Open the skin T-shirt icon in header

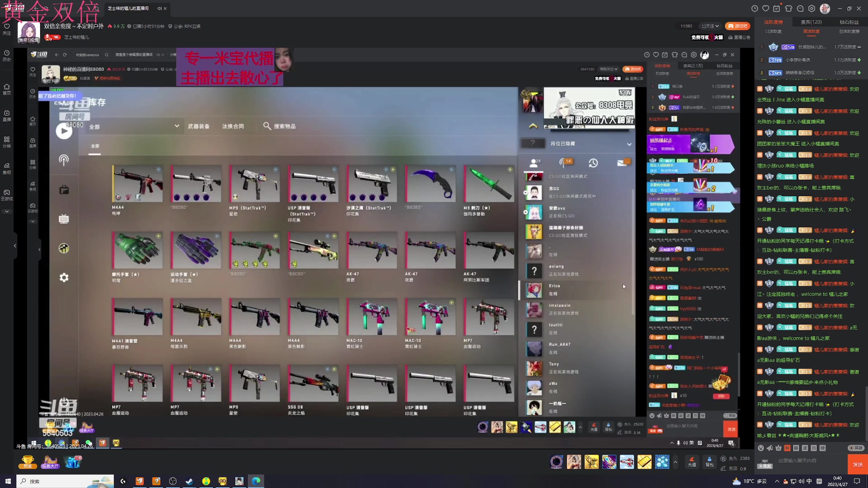click(788, 8)
